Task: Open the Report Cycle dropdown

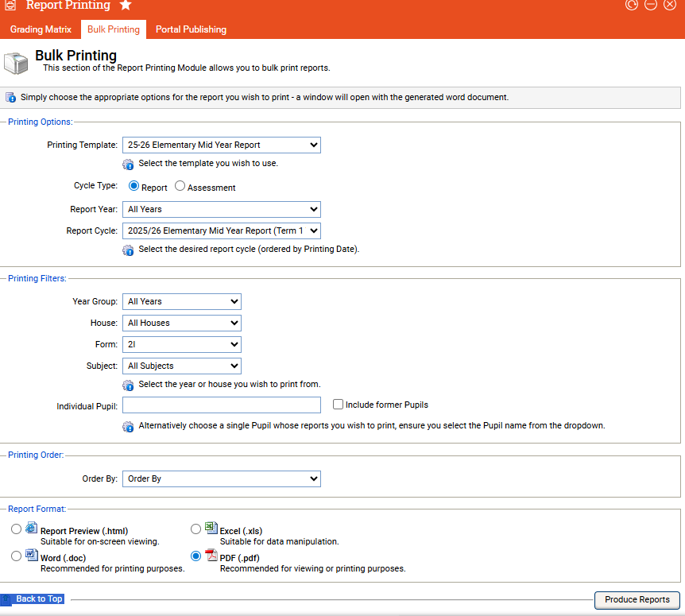Action: 221,231
